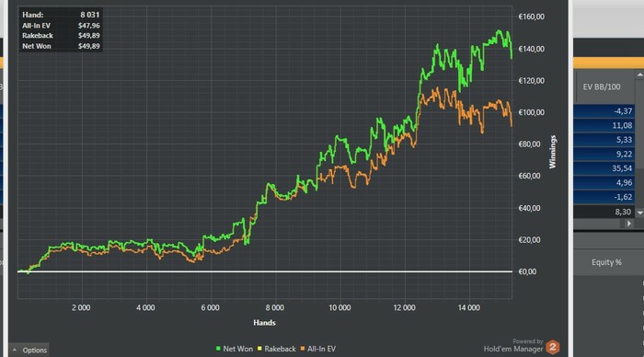Select the -1,62 EV BB/100 cell
This screenshot has height=357, width=644.
click(604, 197)
